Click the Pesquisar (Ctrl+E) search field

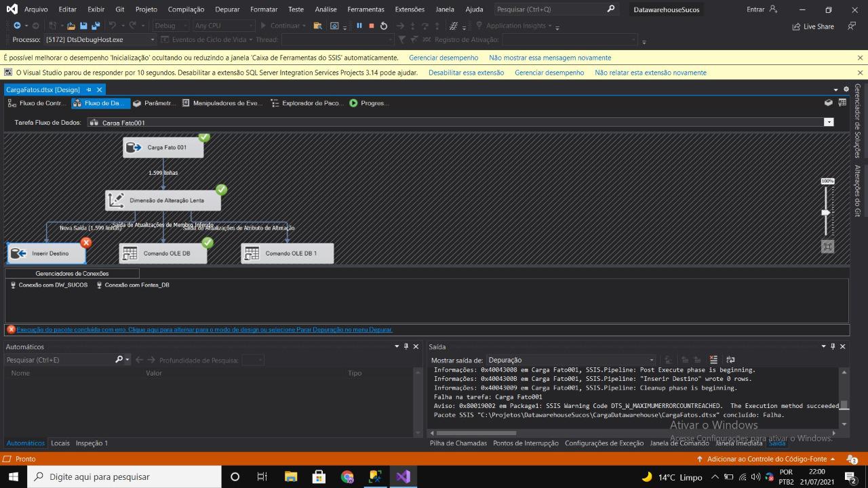tap(60, 360)
